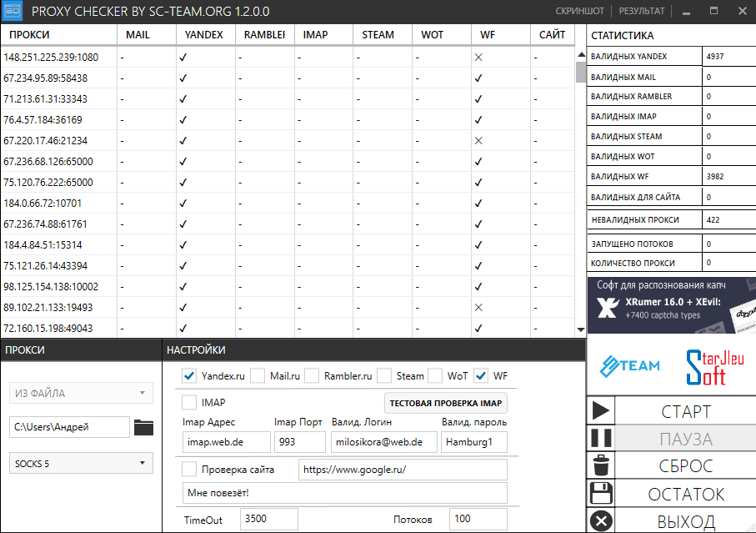
Task: Open the XRumer 16.0 + XEvil ad banner
Action: tap(671, 304)
